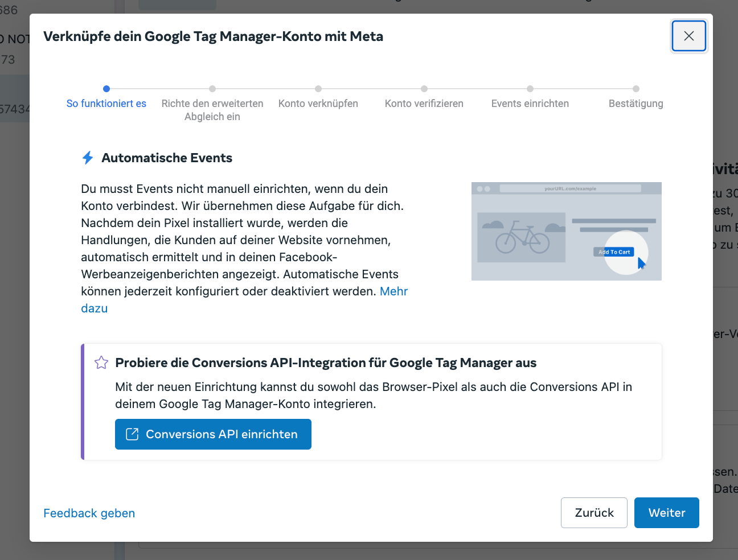Click the 'Probiere die Conversions API-Integration' heading
The width and height of the screenshot is (738, 560).
pos(326,363)
